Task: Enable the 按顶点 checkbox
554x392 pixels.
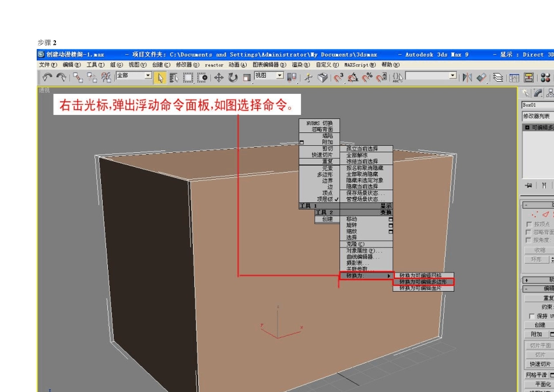Action: [529, 224]
